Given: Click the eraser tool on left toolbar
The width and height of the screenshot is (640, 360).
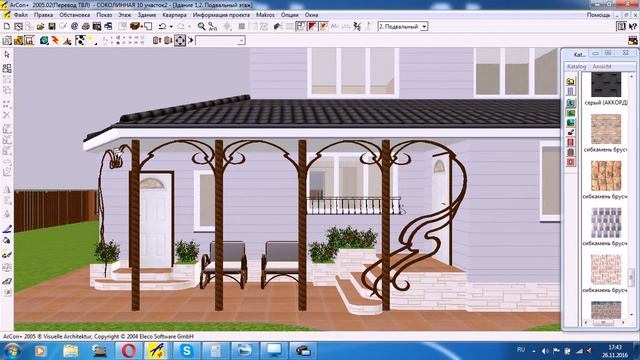Looking at the screenshot, I should (7, 281).
